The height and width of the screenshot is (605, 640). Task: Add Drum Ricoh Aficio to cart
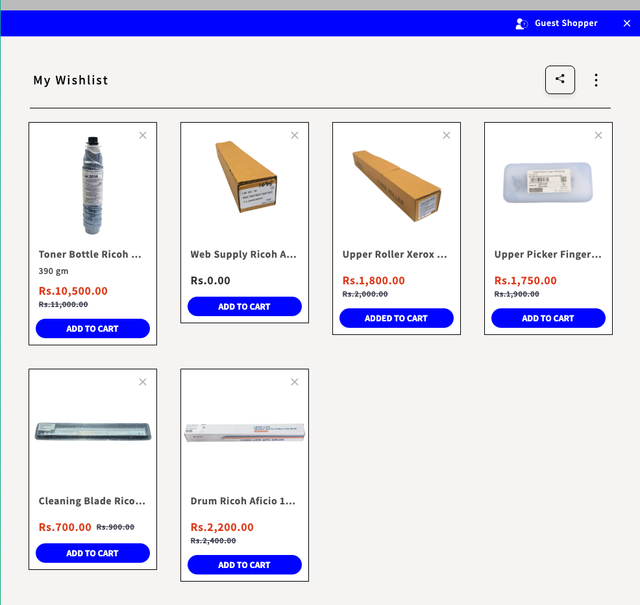pyautogui.click(x=244, y=565)
